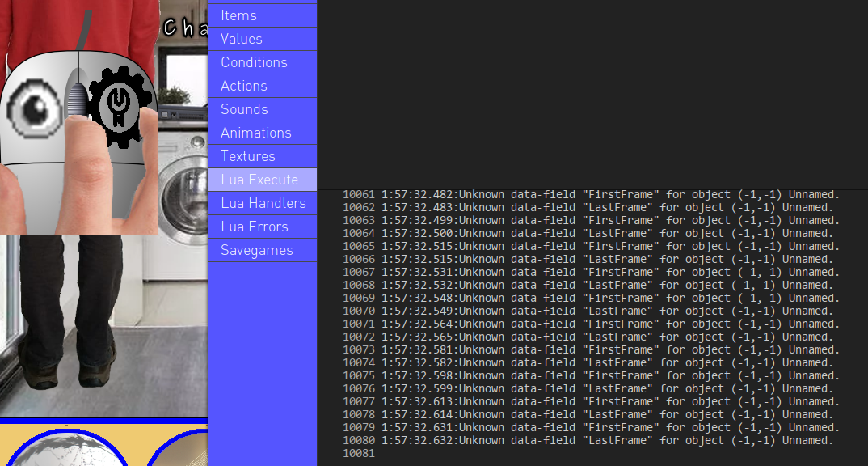This screenshot has width=868, height=466.
Task: Open the Lua Handlers tab
Action: [263, 203]
